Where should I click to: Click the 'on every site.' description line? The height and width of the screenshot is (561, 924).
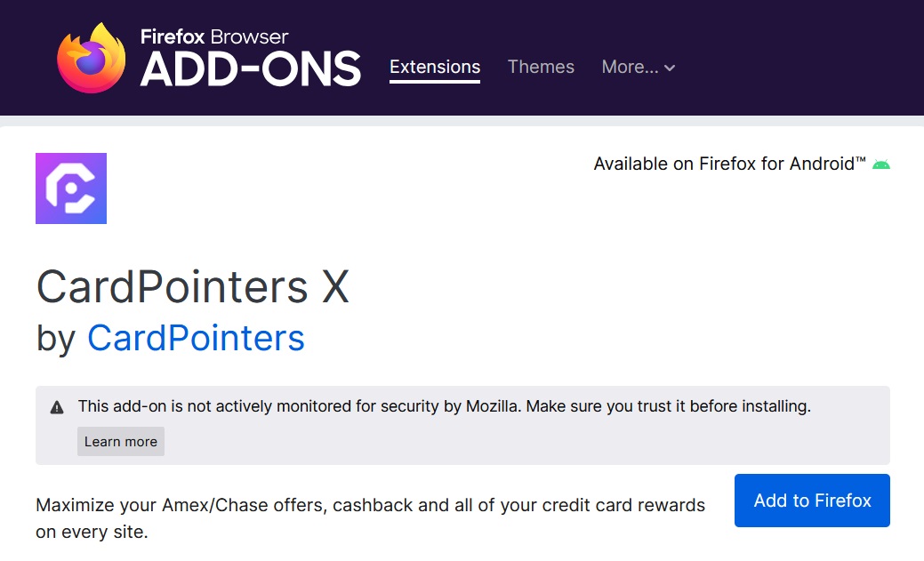[92, 532]
